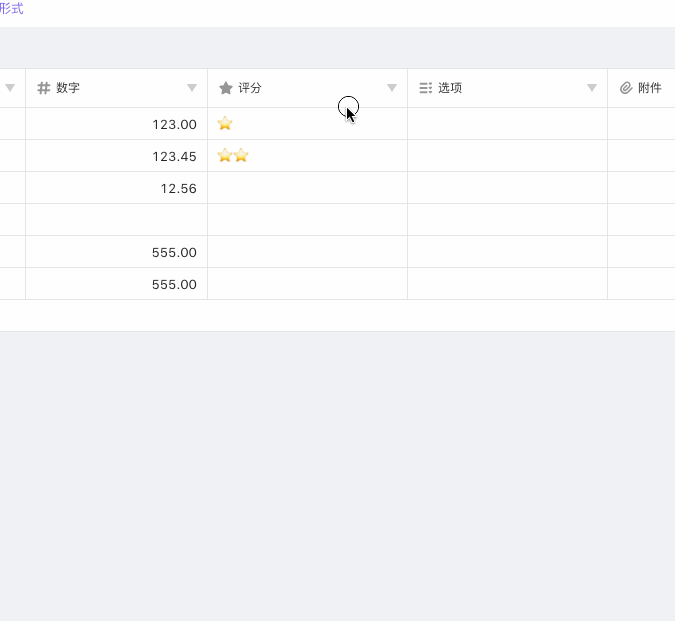Select the cell containing 123.00

(116, 124)
